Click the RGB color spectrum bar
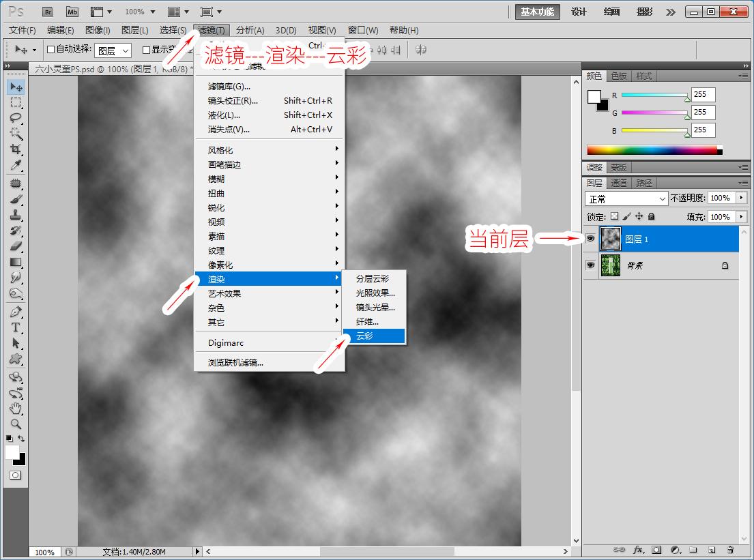This screenshot has width=754, height=560. (x=653, y=149)
